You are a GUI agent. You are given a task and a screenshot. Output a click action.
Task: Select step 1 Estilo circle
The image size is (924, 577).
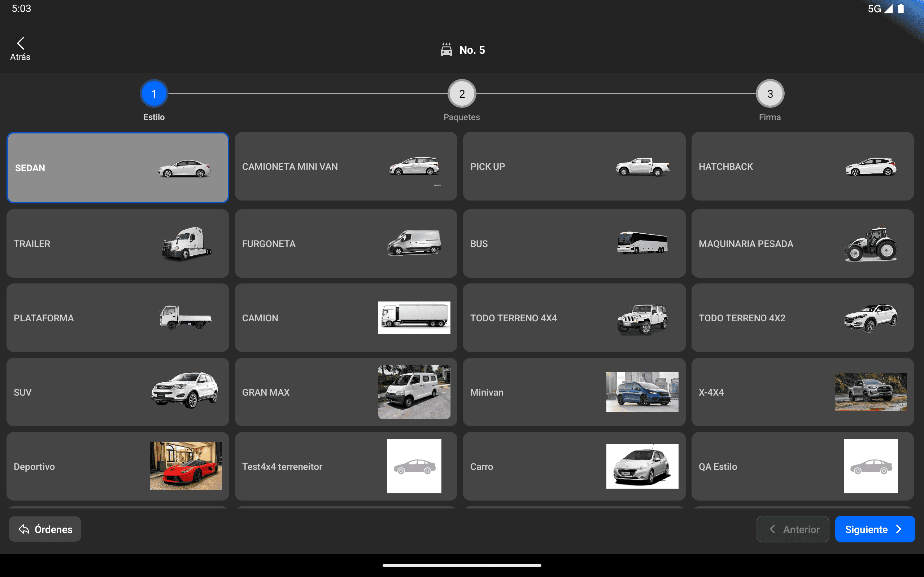[154, 93]
